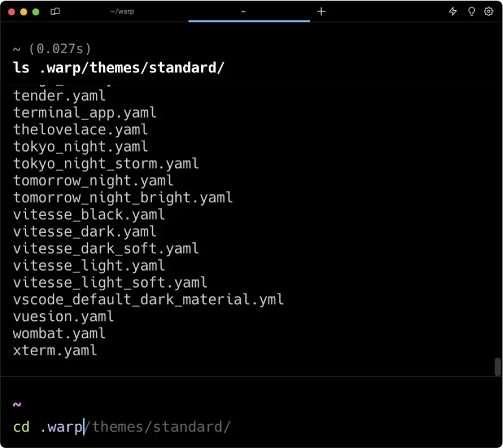Click the ls command in the block header

click(x=21, y=67)
